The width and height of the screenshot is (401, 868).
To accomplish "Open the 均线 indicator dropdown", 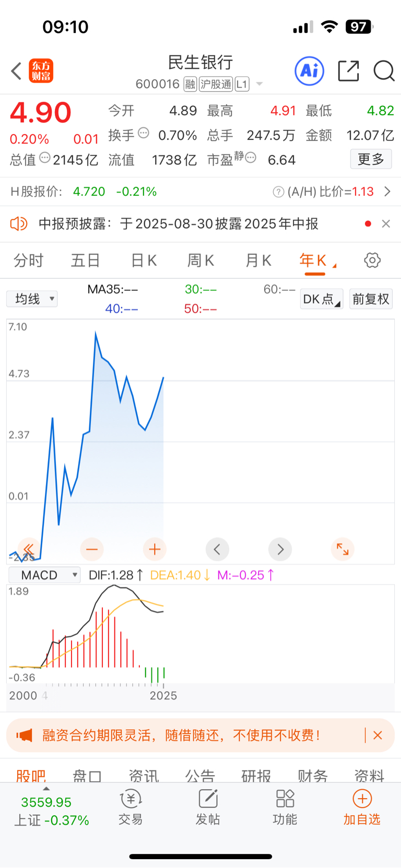I will (x=32, y=299).
